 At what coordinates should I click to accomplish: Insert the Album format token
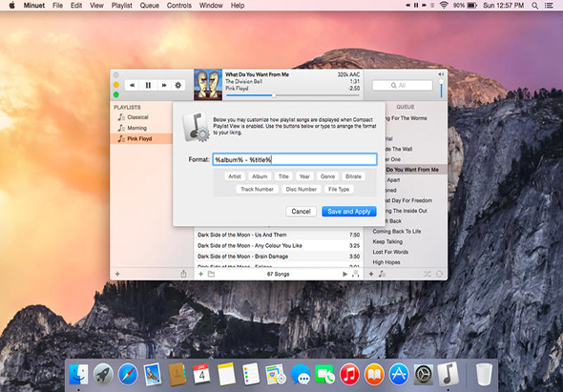(x=260, y=176)
